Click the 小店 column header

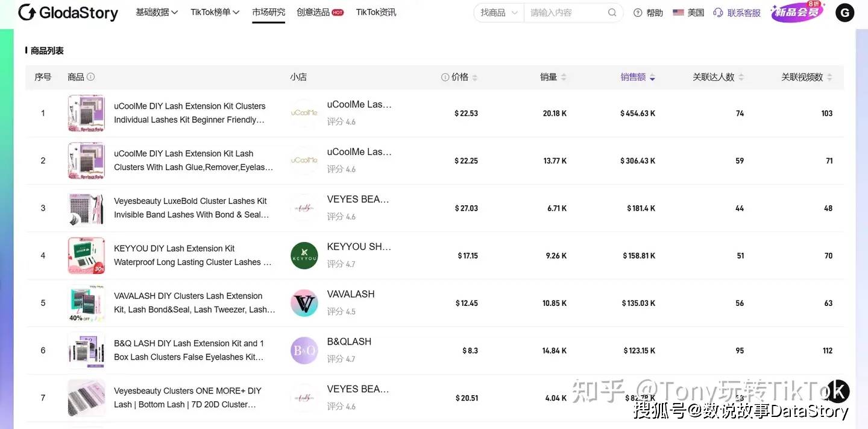(x=298, y=77)
